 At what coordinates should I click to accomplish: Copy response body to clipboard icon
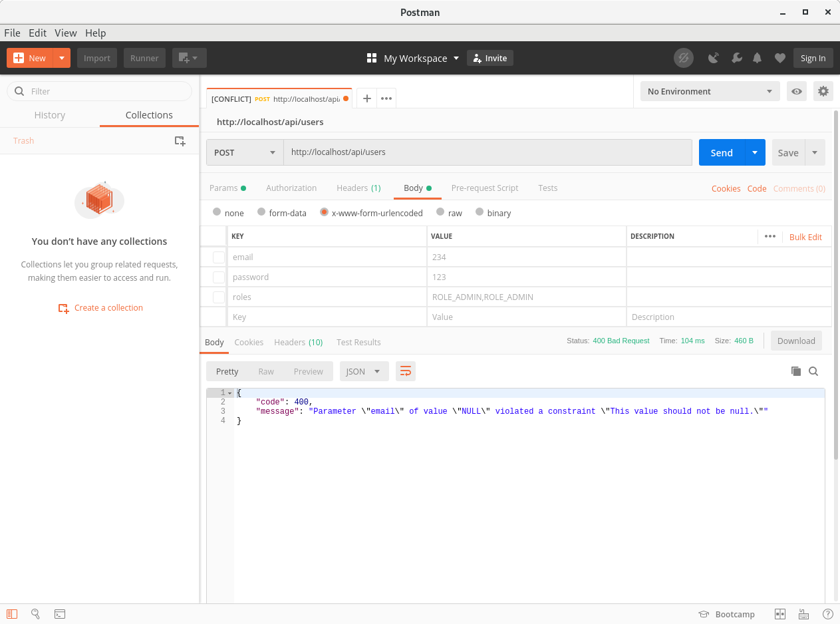795,371
